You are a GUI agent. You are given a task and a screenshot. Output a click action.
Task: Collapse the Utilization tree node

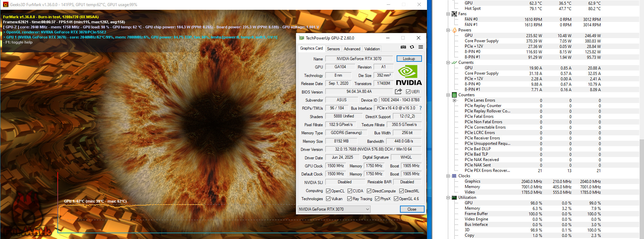[x=448, y=197]
